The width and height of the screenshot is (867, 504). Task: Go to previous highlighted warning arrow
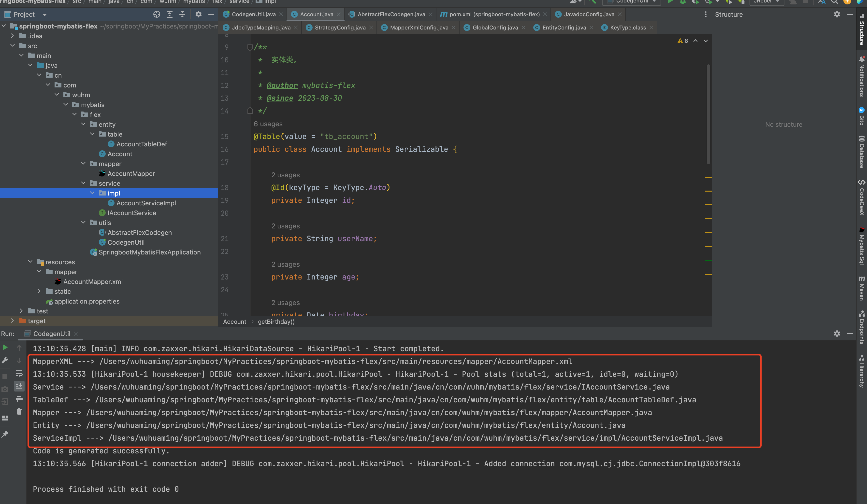[x=695, y=41]
